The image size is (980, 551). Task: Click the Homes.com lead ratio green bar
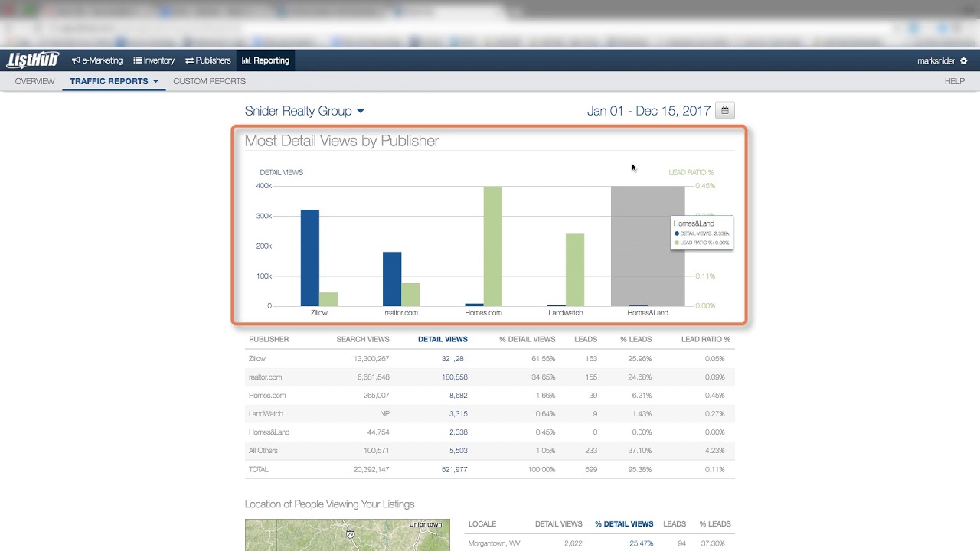(493, 246)
